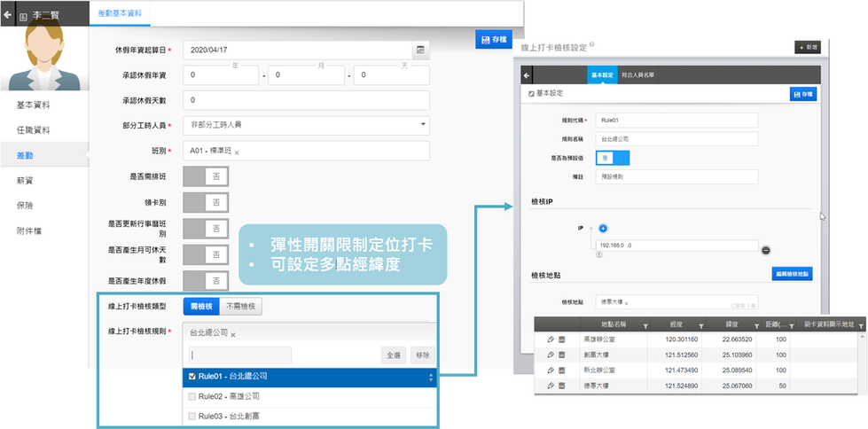Remove the 192.168.0.0 IP entry
The image size is (868, 429).
pyautogui.click(x=765, y=250)
